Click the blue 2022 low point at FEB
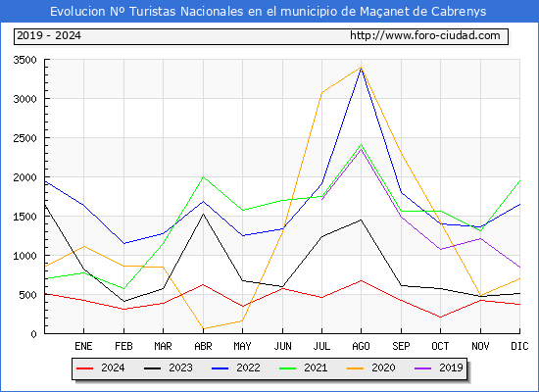This screenshot has width=539, height=392. (x=123, y=243)
